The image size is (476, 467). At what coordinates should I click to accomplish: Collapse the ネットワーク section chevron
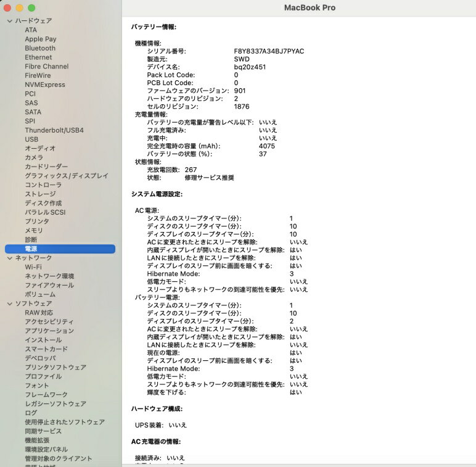tap(9, 258)
